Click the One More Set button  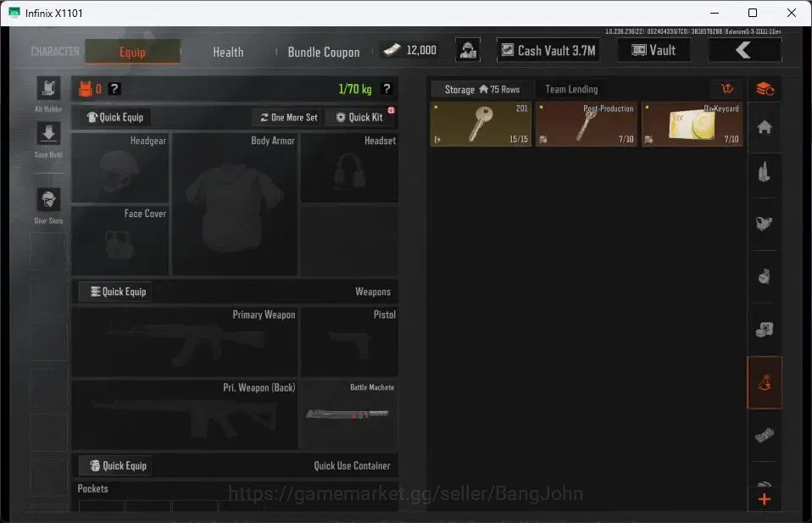288,118
